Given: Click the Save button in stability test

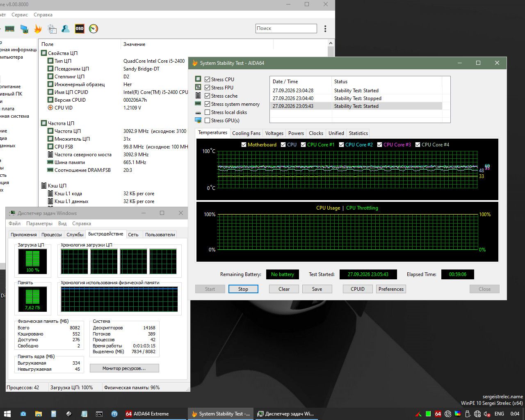Looking at the screenshot, I should [317, 289].
